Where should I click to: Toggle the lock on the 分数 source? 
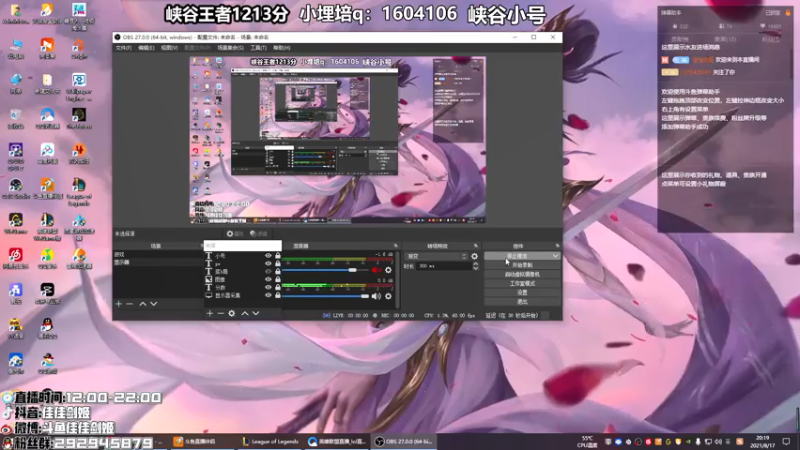pos(278,287)
